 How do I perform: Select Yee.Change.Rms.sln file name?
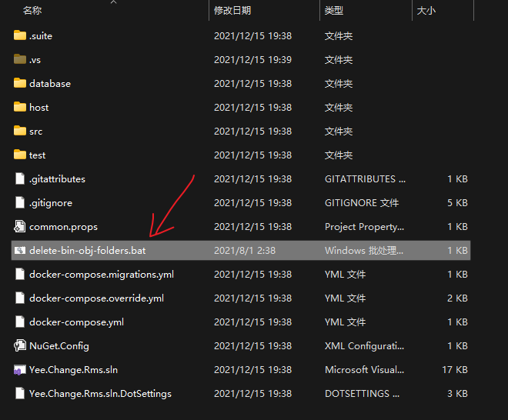coord(73,370)
